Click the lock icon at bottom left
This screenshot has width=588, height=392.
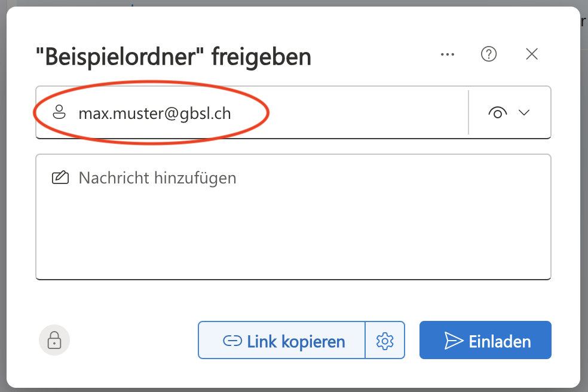(x=54, y=340)
